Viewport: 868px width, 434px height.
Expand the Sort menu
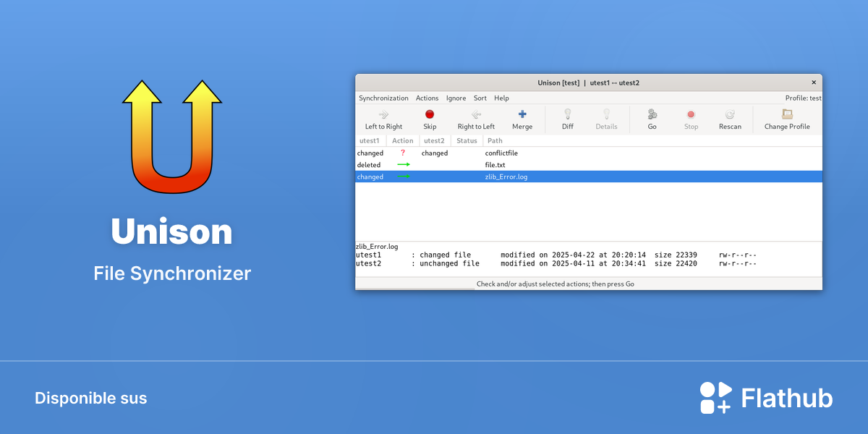pyautogui.click(x=480, y=98)
